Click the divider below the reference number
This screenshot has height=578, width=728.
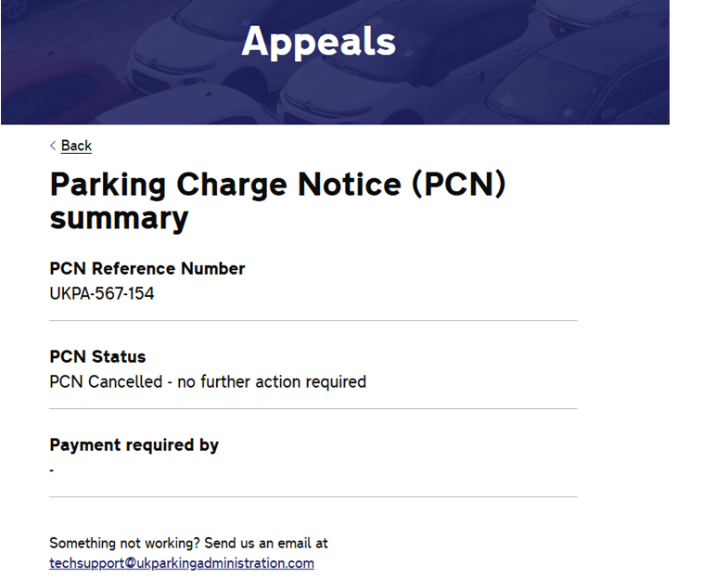coord(313,321)
